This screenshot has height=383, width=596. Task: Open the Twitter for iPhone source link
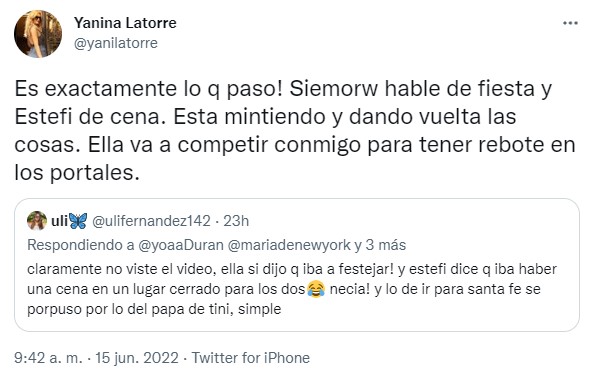tap(250, 358)
